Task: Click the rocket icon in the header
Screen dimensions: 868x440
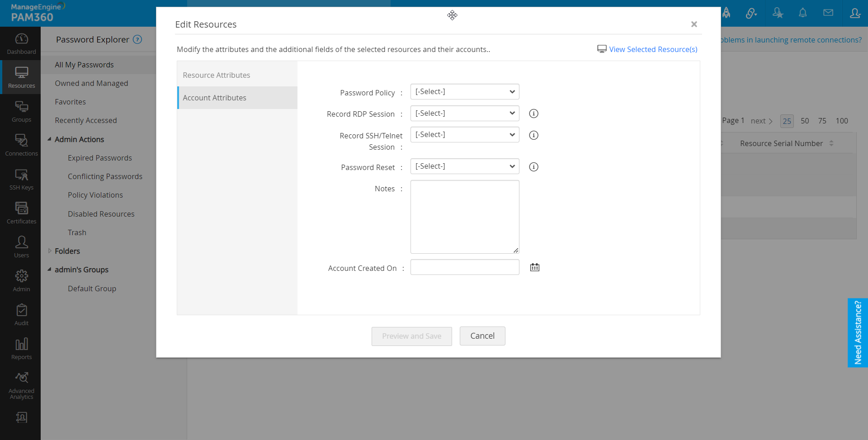Action: pos(726,13)
